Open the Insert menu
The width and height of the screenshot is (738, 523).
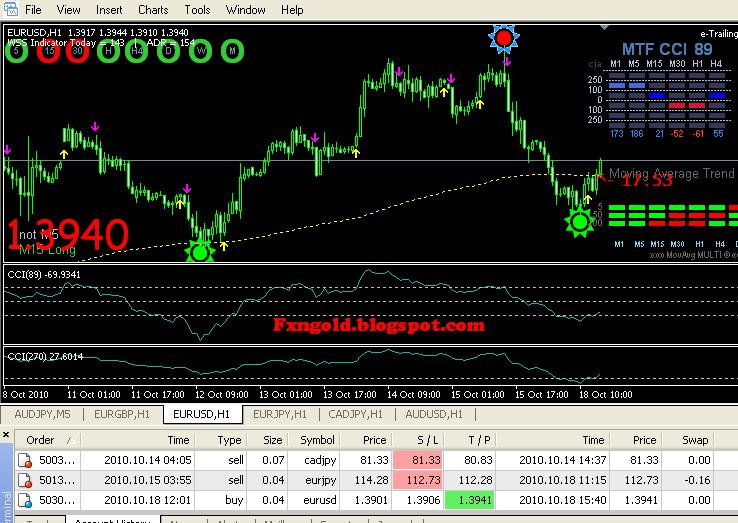pyautogui.click(x=109, y=10)
